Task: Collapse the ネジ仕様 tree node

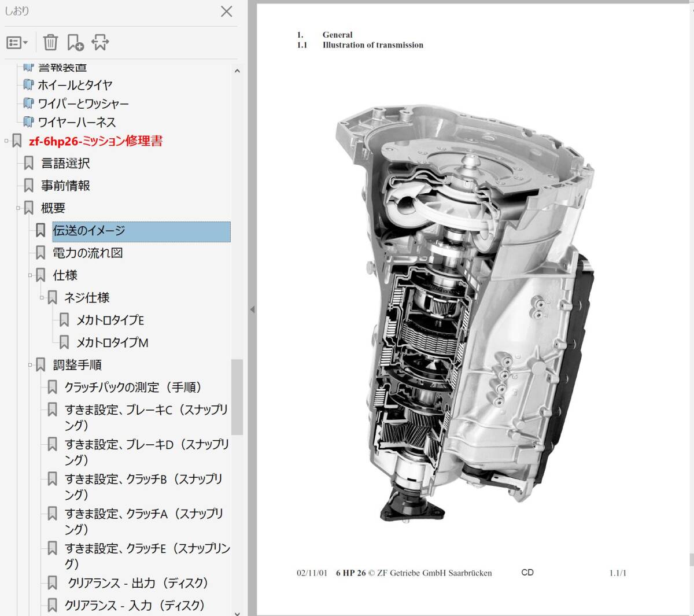Action: pyautogui.click(x=42, y=298)
